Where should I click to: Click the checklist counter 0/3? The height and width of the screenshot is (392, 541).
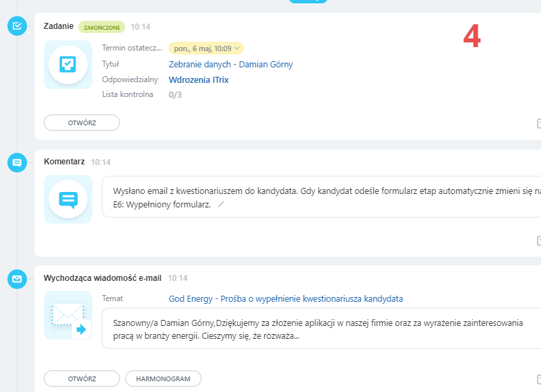174,94
